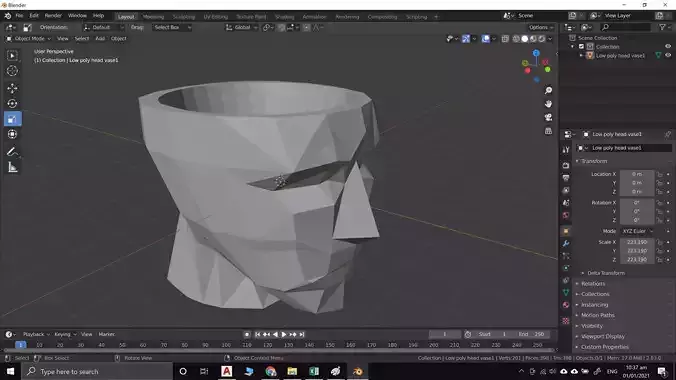Open Object properties tab icon

(x=566, y=231)
